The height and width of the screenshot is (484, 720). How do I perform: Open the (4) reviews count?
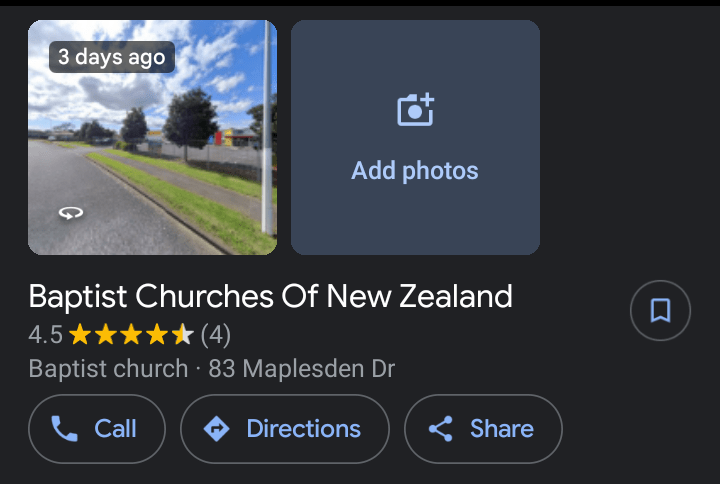(x=216, y=334)
